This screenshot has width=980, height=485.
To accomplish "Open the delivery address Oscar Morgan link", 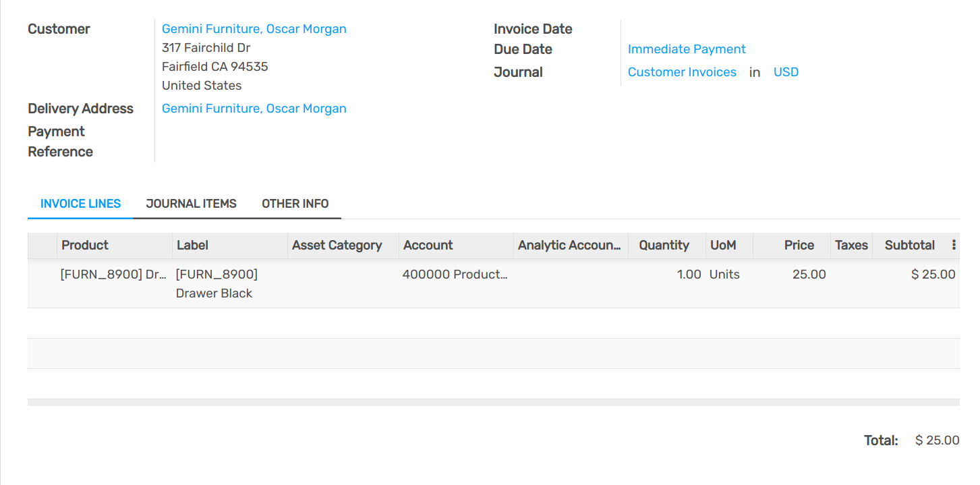I will 254,108.
